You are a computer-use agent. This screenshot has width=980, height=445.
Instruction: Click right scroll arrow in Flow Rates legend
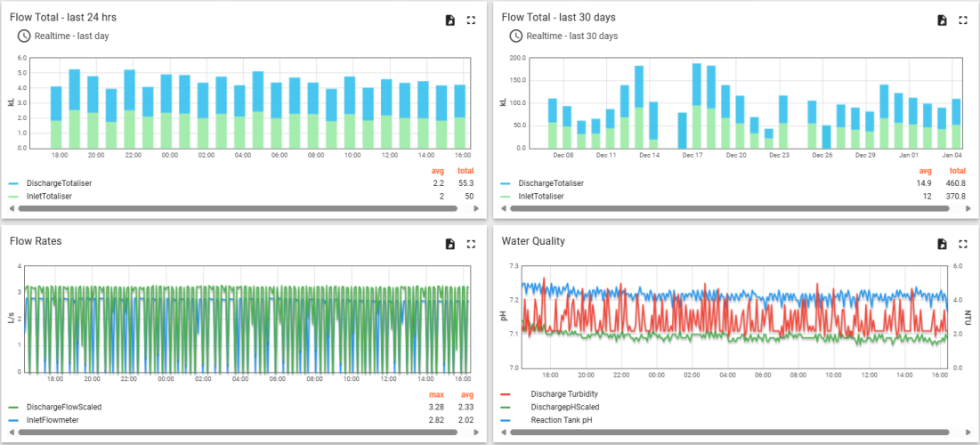[x=476, y=432]
